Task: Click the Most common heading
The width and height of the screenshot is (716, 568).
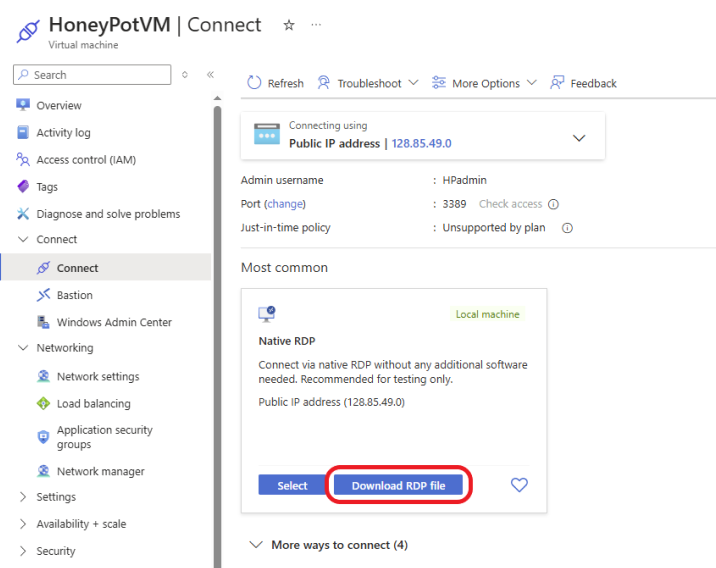Action: [x=284, y=268]
